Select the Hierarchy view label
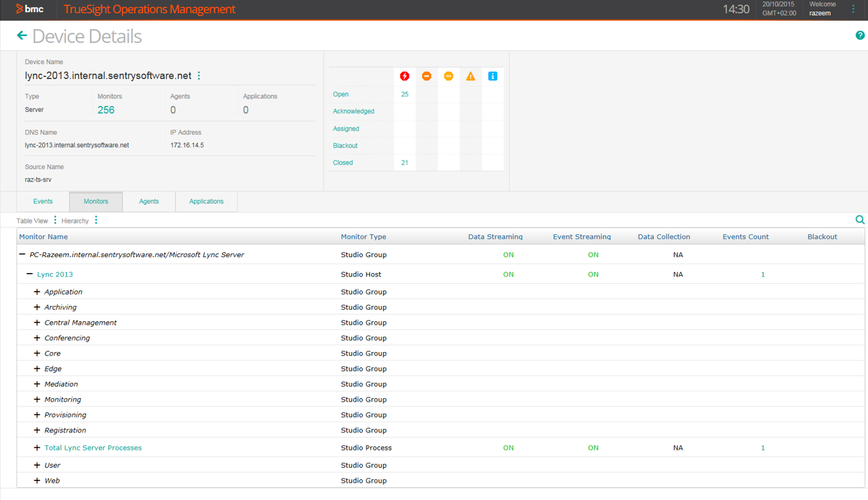This screenshot has height=500, width=868. pyautogui.click(x=75, y=221)
